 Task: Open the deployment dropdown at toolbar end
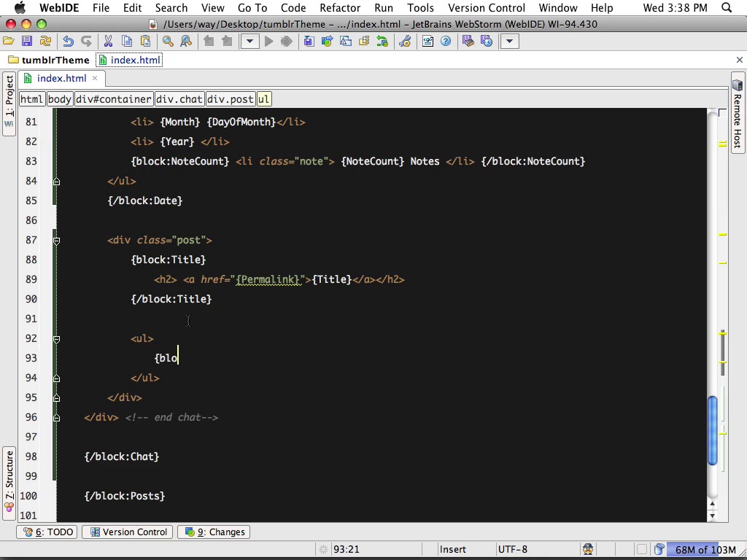tap(509, 42)
